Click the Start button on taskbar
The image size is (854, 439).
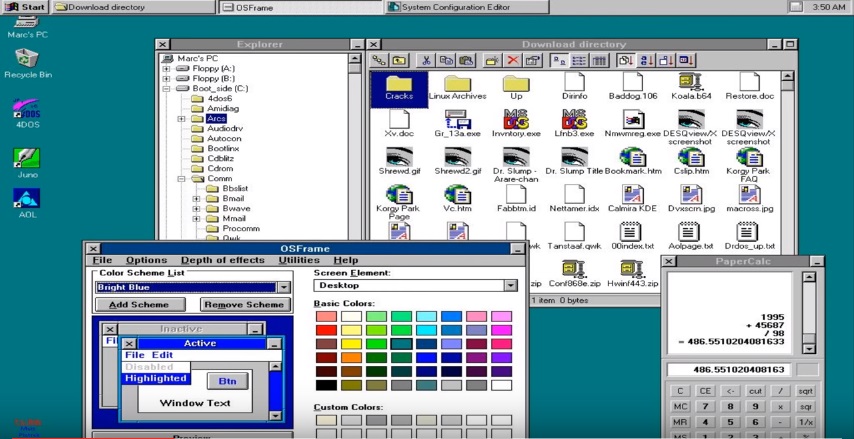click(25, 7)
